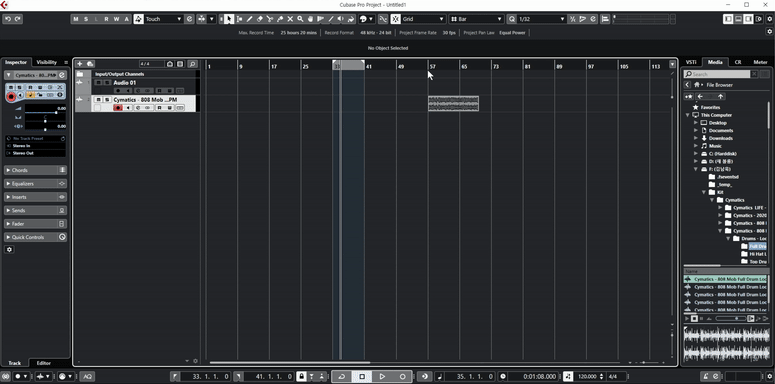This screenshot has width=775, height=384.
Task: Toggle the transport Cycle loop button
Action: click(x=342, y=377)
